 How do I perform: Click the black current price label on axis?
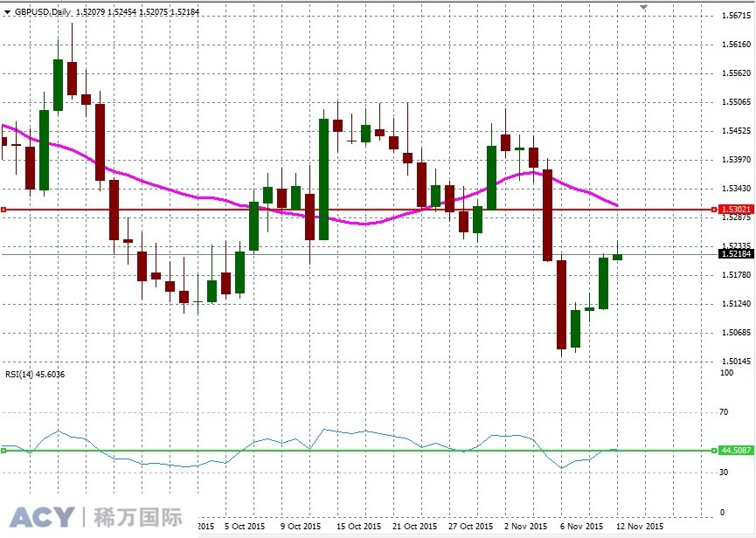coord(736,254)
